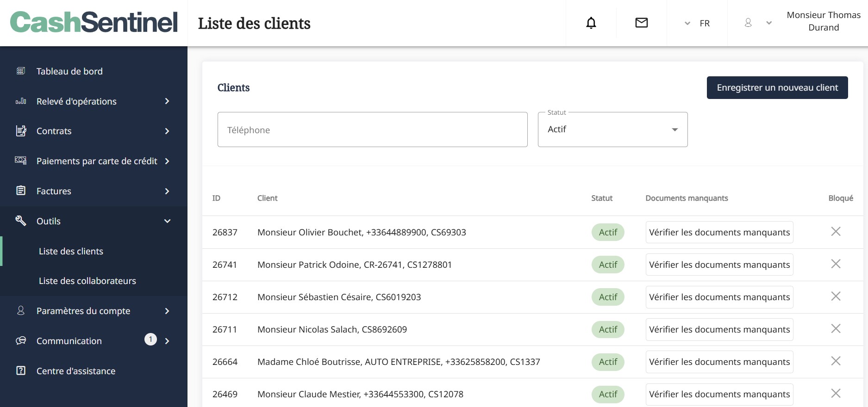Click the Relevé d'opérations chart icon
This screenshot has width=868, height=407.
[21, 101]
